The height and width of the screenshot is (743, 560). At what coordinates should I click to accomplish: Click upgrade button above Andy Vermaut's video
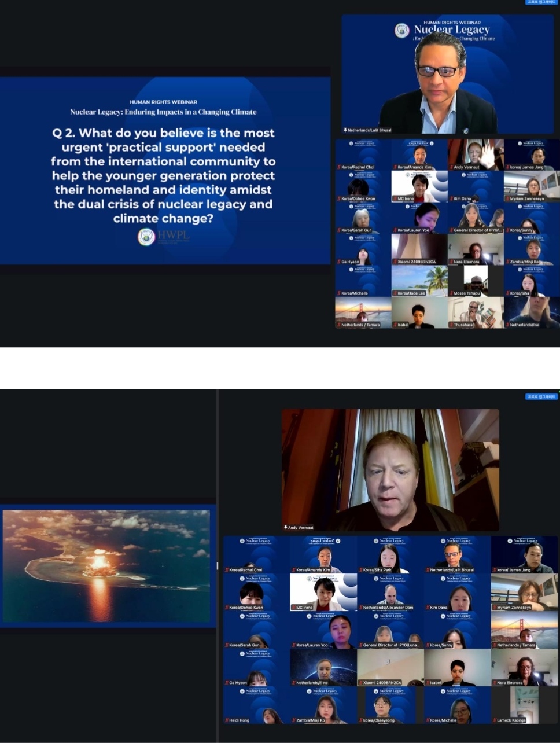(x=541, y=396)
